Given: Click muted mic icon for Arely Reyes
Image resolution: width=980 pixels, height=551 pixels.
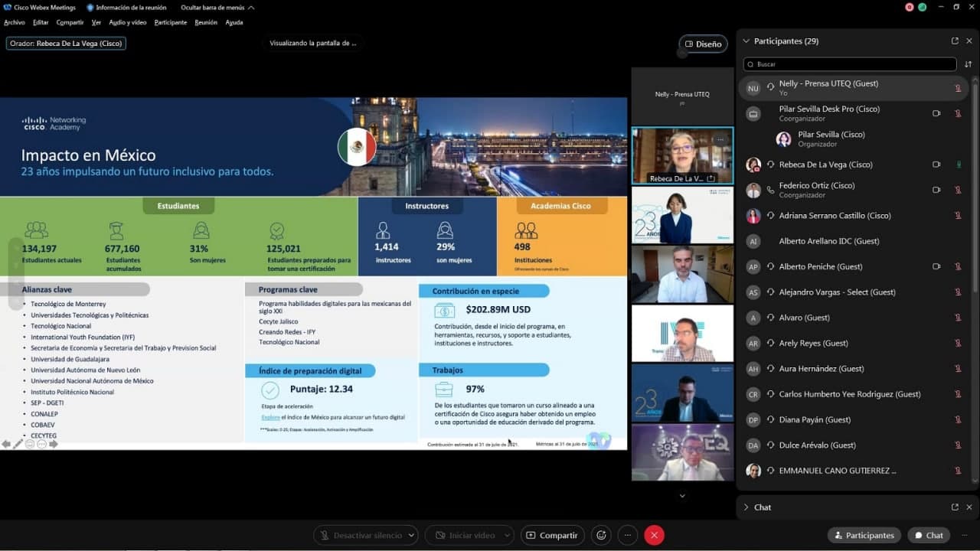Looking at the screenshot, I should 958,343.
